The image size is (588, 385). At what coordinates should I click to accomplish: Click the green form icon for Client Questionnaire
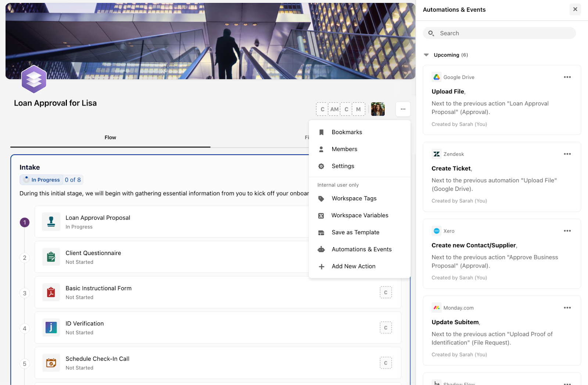pos(51,257)
